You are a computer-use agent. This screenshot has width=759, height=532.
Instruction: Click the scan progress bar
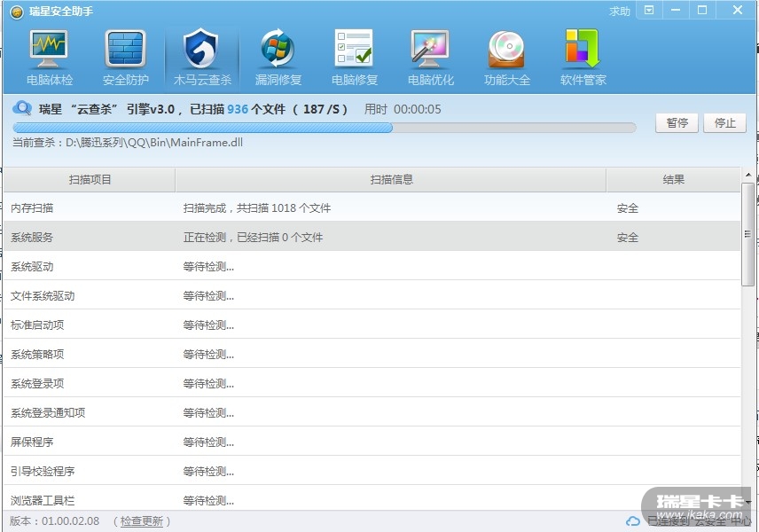(325, 128)
